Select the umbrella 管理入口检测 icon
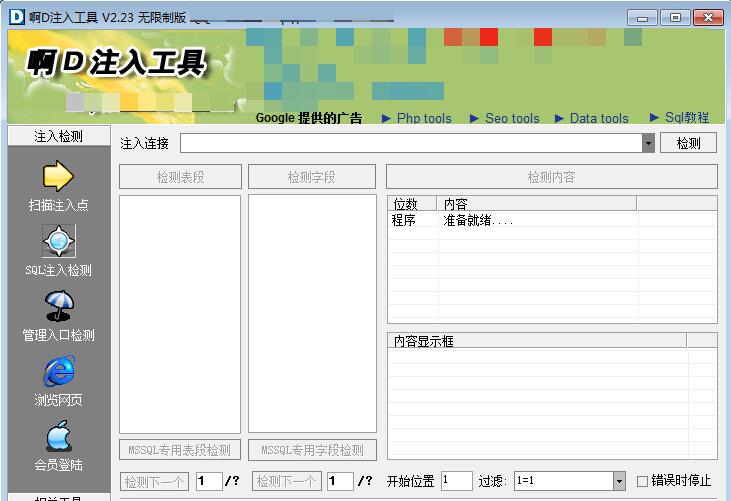The width and height of the screenshot is (731, 501). point(59,306)
